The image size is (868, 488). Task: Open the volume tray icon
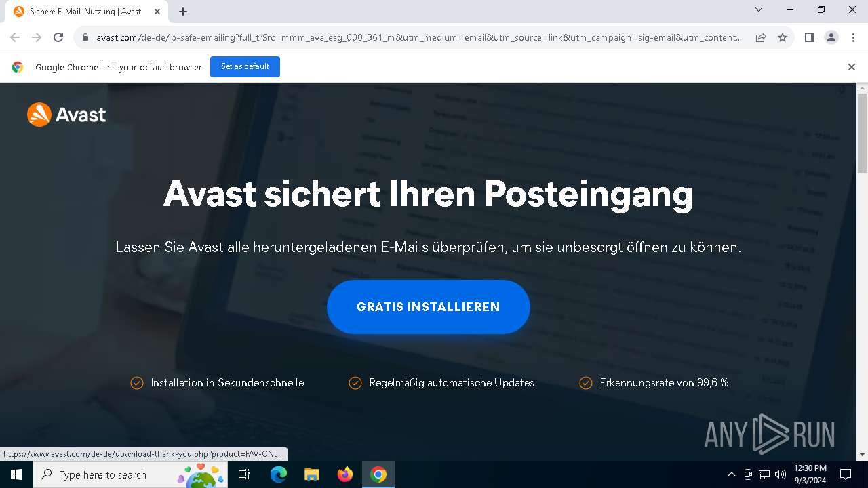[781, 474]
